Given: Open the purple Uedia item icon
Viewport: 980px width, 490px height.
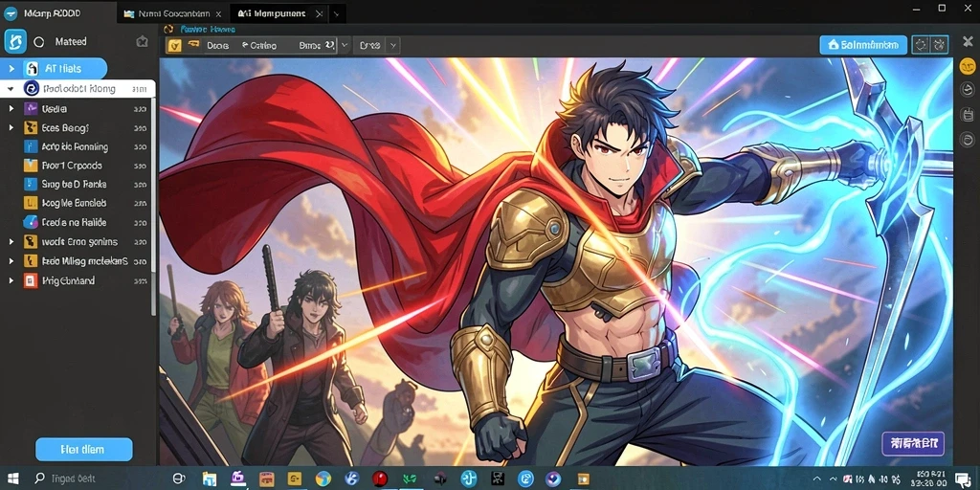Looking at the screenshot, I should (31, 109).
